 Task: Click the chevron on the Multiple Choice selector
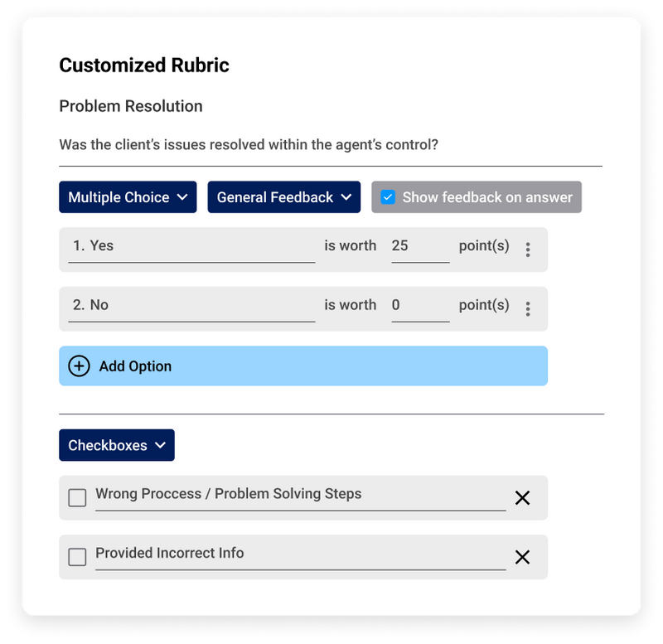pyautogui.click(x=184, y=197)
